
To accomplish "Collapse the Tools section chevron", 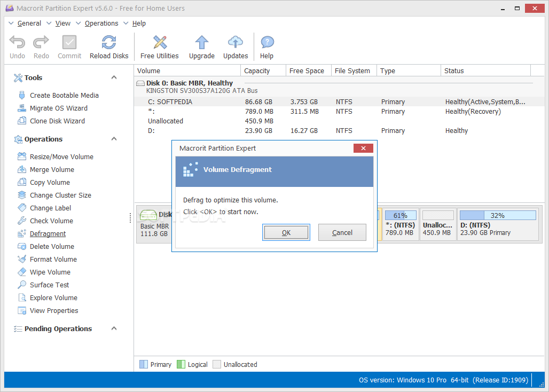I will pyautogui.click(x=114, y=77).
